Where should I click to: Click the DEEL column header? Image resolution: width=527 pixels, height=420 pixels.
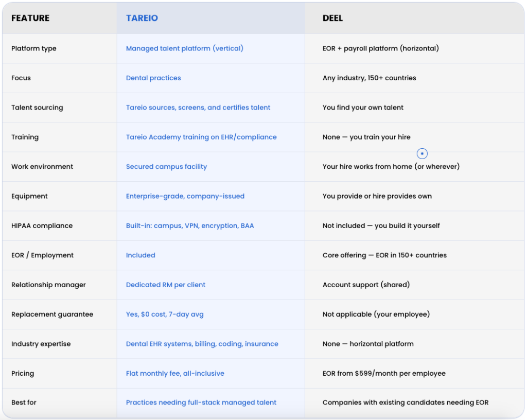(332, 18)
